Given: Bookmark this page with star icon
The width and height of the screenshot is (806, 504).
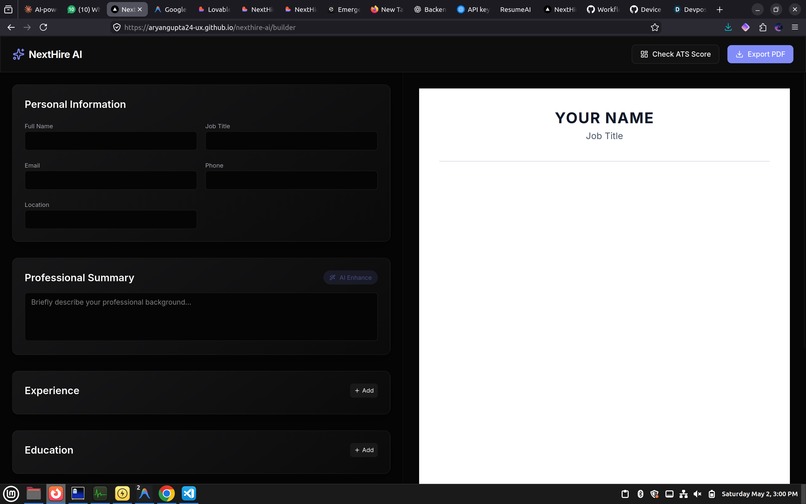Looking at the screenshot, I should point(654,27).
